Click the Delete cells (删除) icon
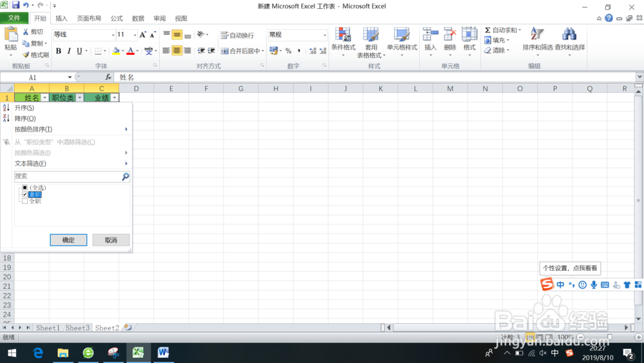644x363 pixels. coord(450,35)
